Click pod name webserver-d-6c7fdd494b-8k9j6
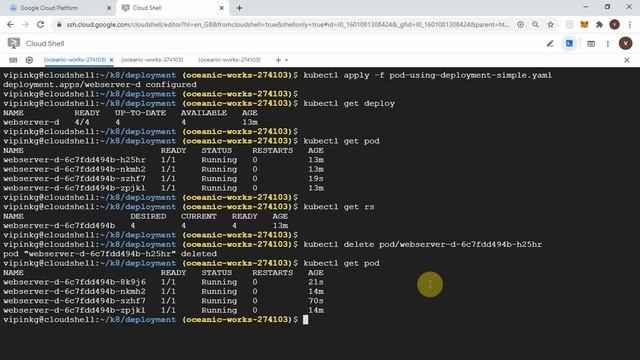Image resolution: width=640 pixels, height=360 pixels. [x=74, y=282]
